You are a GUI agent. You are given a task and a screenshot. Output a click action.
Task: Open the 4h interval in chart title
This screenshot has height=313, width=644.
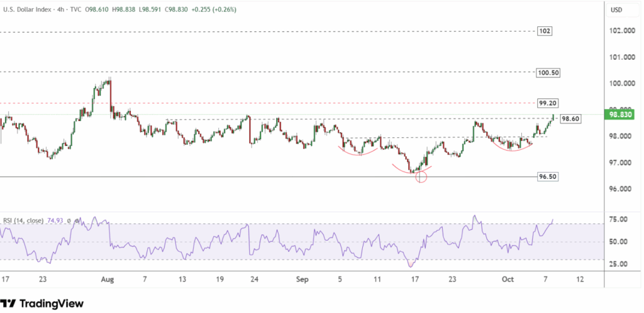(58, 11)
